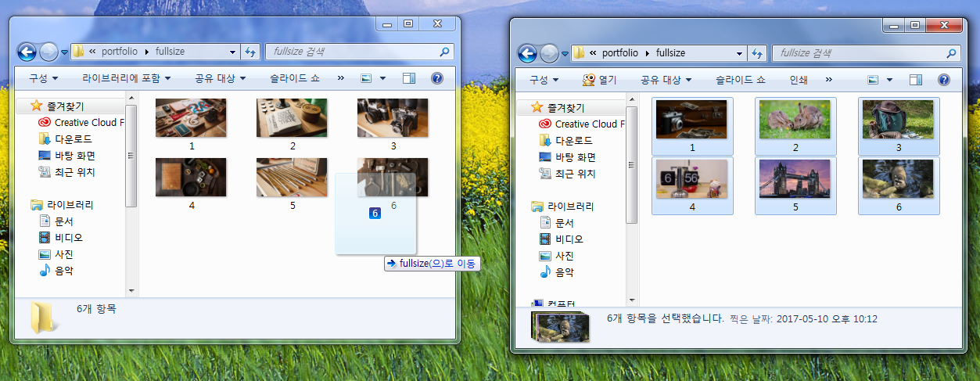Screen dimensions: 980x381
Task: Start 슬라이드 쇼 in the right window
Action: (741, 80)
